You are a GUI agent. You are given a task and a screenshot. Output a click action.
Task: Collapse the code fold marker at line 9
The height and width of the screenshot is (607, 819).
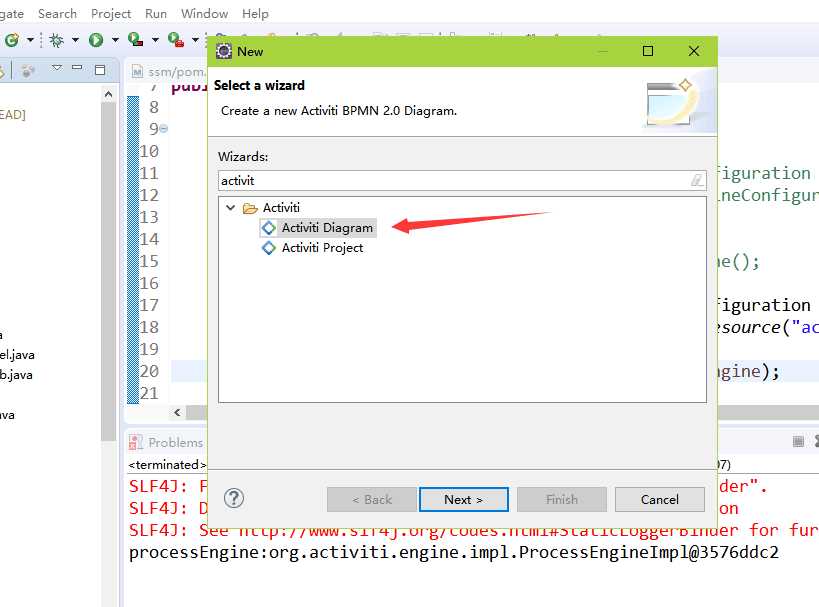[164, 129]
